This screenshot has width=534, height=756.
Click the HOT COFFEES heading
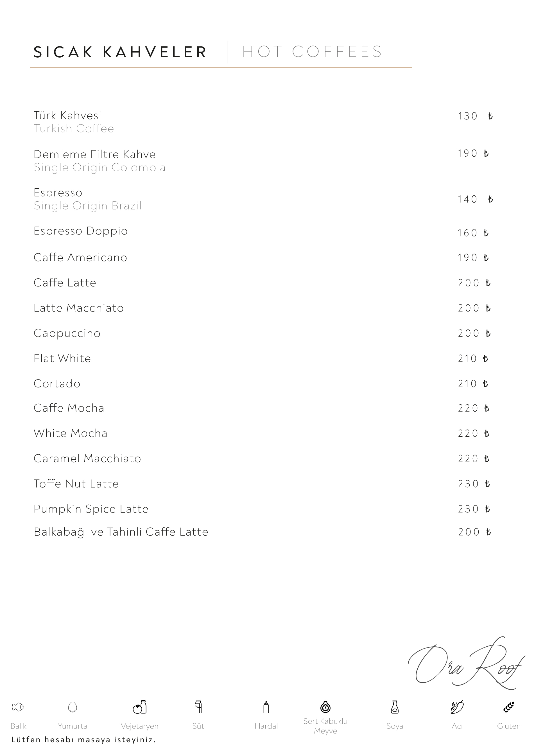(312, 52)
